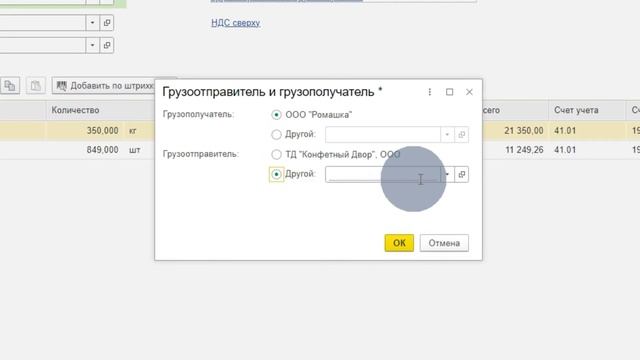The width and height of the screenshot is (640, 360).
Task: Click the open-form icon beside the Грузоотправитель Другой field
Action: pos(462,174)
